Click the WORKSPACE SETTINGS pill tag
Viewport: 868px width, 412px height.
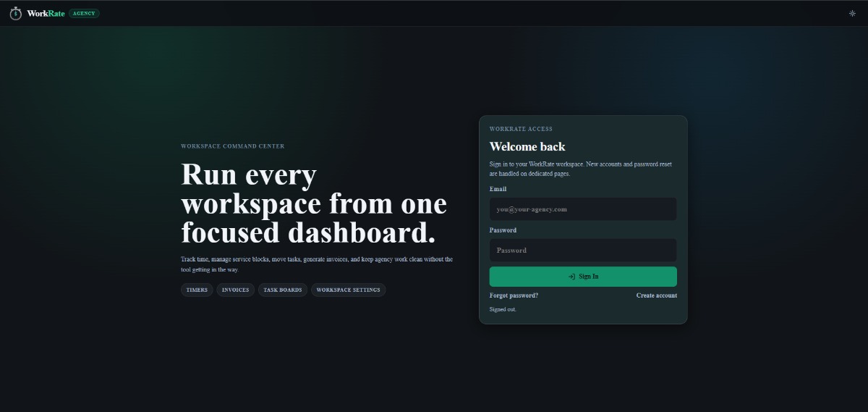coord(349,290)
